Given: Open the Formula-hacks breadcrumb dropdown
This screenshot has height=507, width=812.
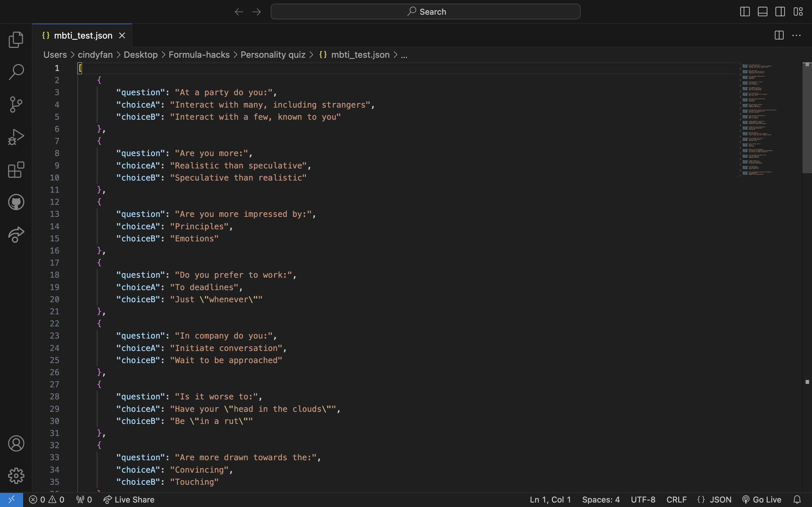Looking at the screenshot, I should [x=199, y=55].
